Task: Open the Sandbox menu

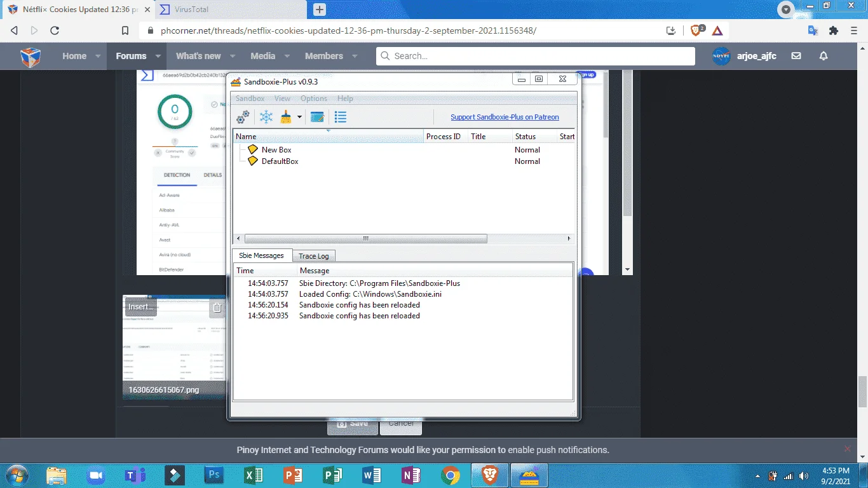Action: (250, 98)
